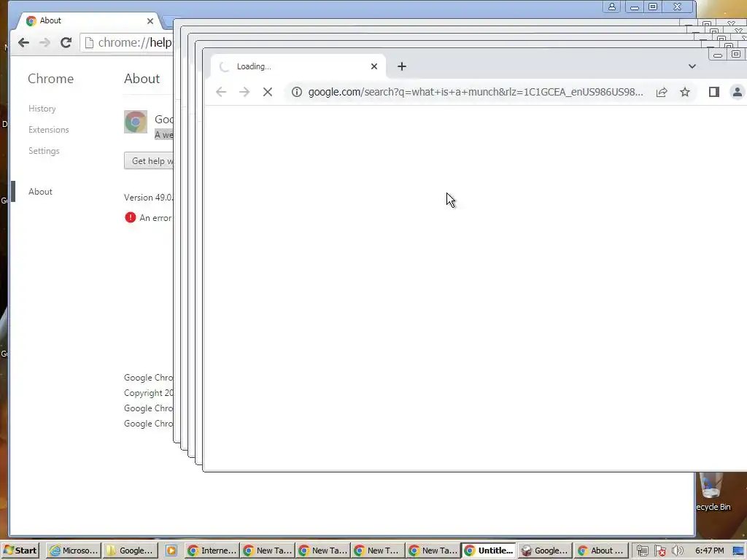Open the user profile button in the old Chrome title bar
This screenshot has height=560, width=747.
(612, 7)
